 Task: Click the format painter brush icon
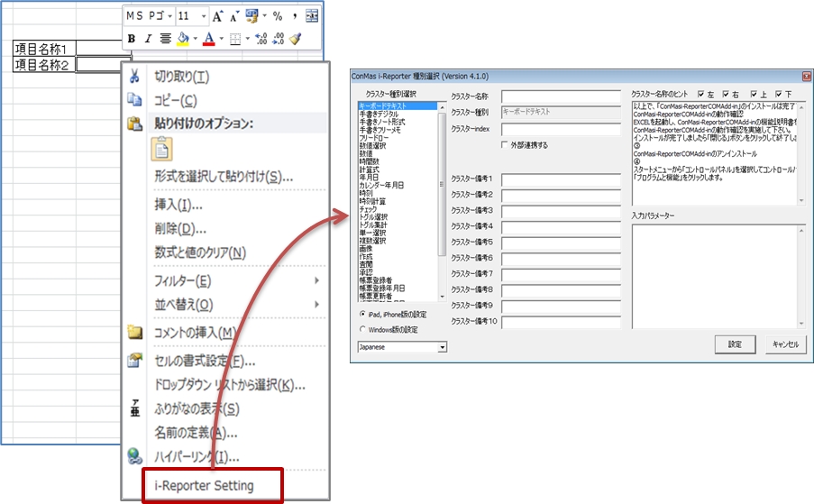point(295,39)
